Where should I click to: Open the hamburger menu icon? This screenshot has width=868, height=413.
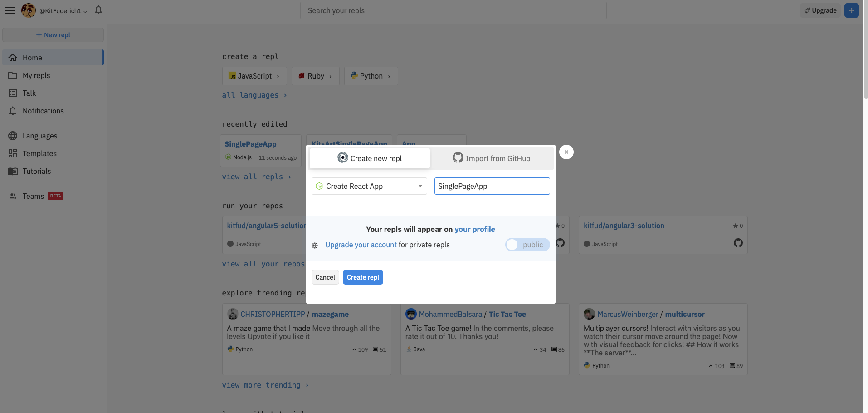click(x=10, y=10)
